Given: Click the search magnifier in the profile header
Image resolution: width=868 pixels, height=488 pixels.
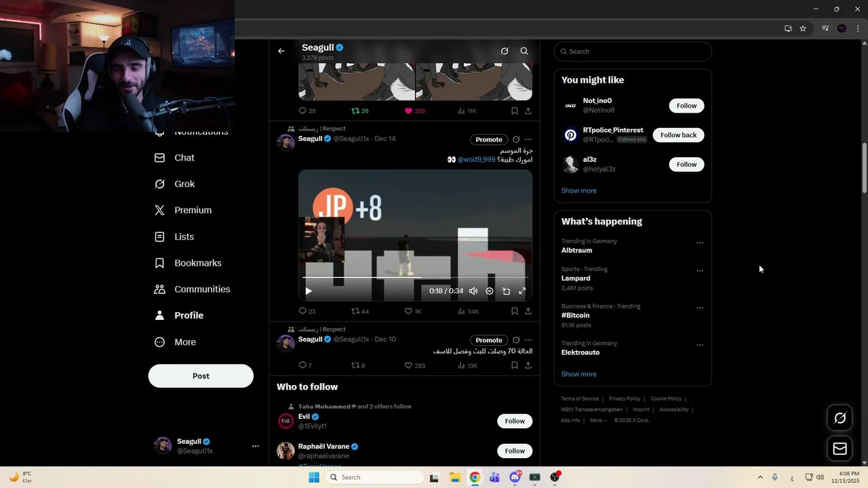Looking at the screenshot, I should pos(524,51).
